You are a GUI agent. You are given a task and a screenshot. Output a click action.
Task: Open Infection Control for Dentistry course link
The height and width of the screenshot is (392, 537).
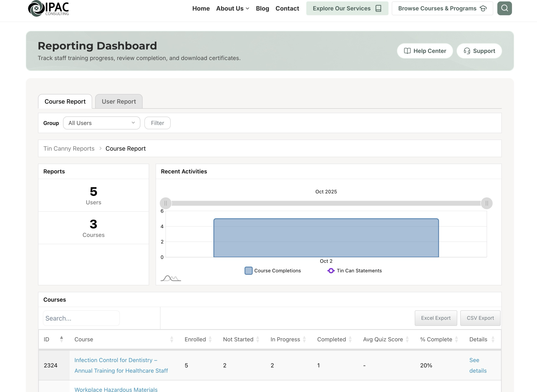tap(121, 365)
